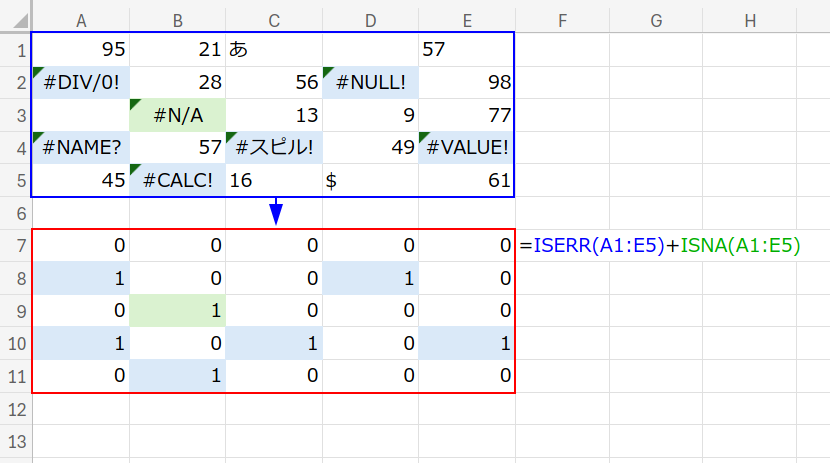Screen dimensions: 830x463
Task: Select column H header
Action: tap(749, 18)
